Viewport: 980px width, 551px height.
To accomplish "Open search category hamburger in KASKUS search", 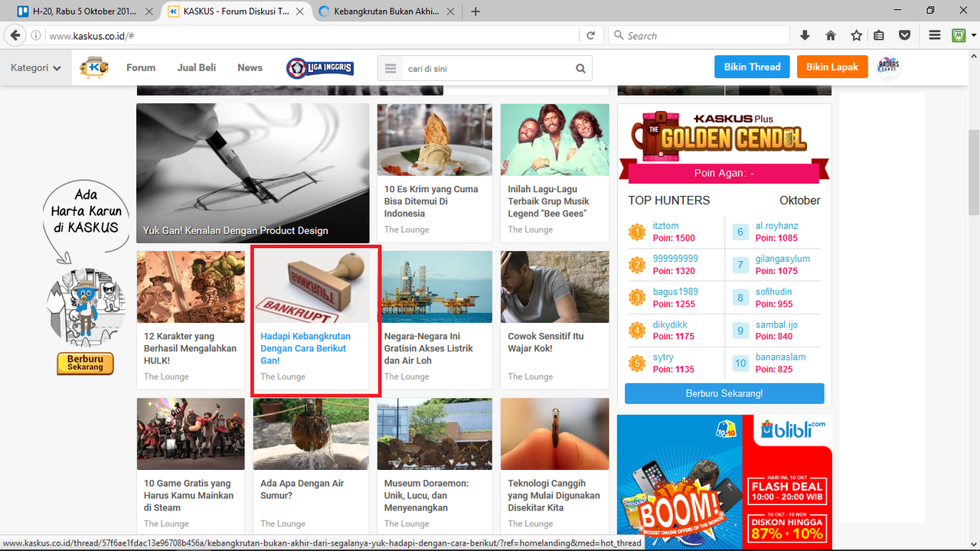I will (x=390, y=68).
